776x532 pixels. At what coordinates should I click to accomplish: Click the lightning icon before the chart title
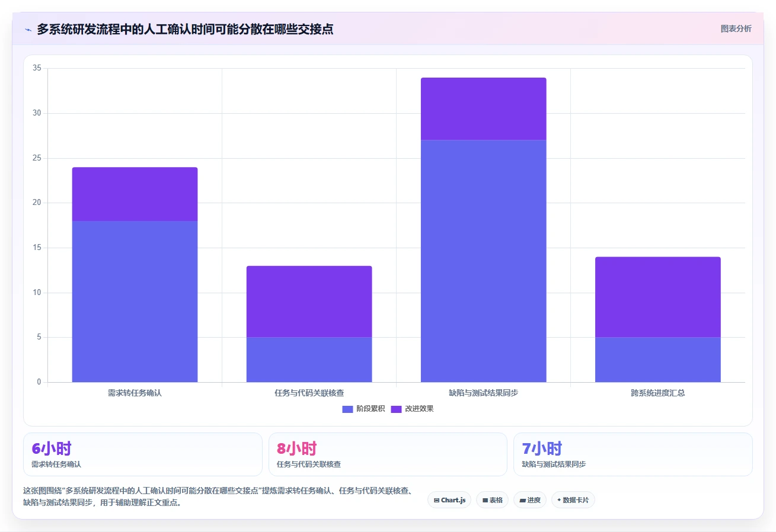click(28, 29)
